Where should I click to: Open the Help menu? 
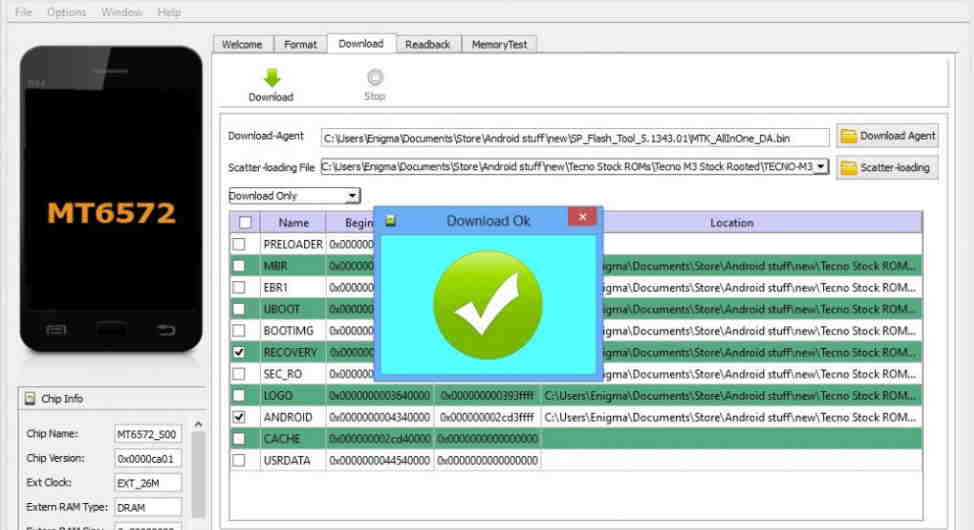tap(168, 12)
